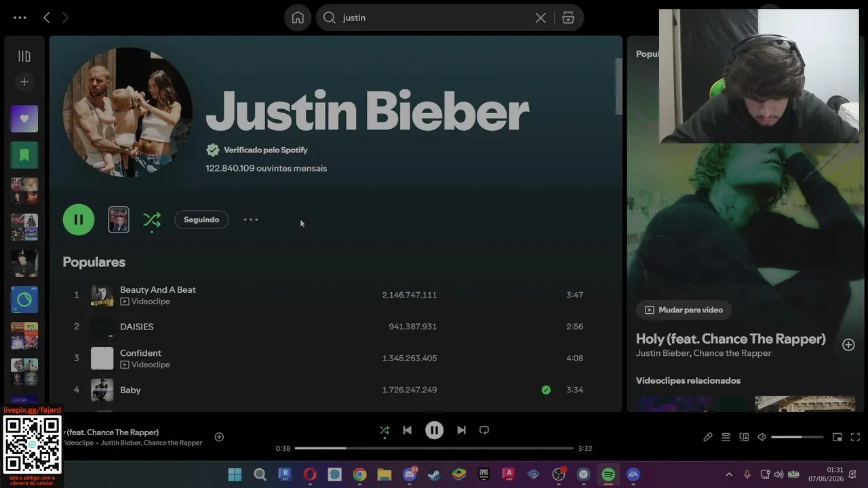Toggle shuffle in the player bar
This screenshot has width=868, height=488.
384,430
